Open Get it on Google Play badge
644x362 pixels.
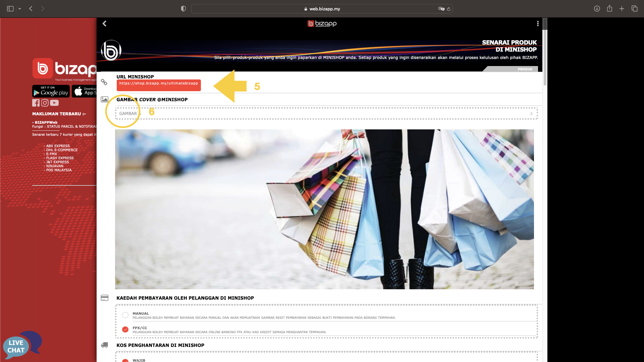pos(51,91)
